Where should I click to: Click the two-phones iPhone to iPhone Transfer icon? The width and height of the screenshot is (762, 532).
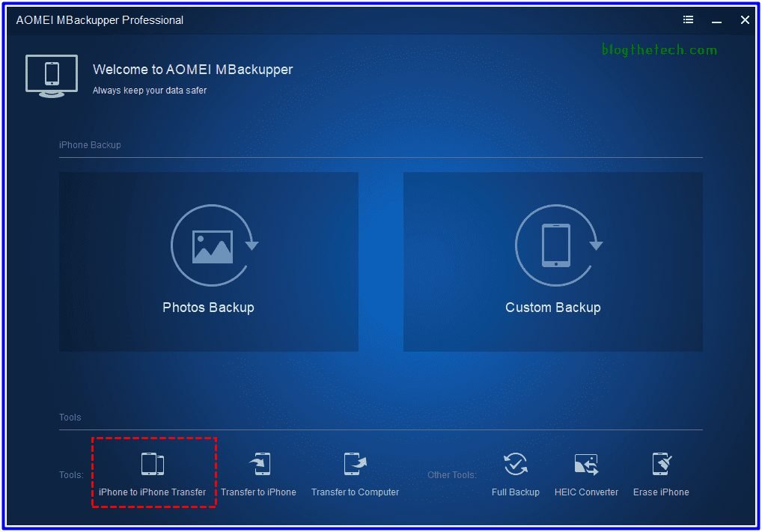tap(152, 465)
